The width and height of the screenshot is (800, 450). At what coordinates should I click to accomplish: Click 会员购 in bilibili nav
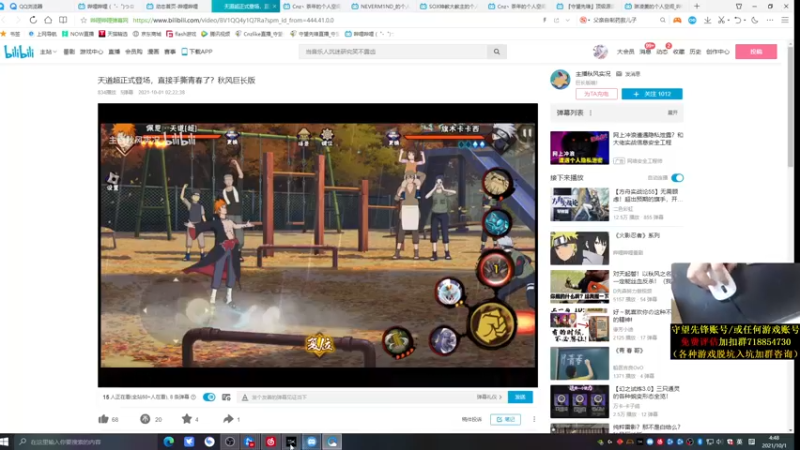[x=134, y=52]
